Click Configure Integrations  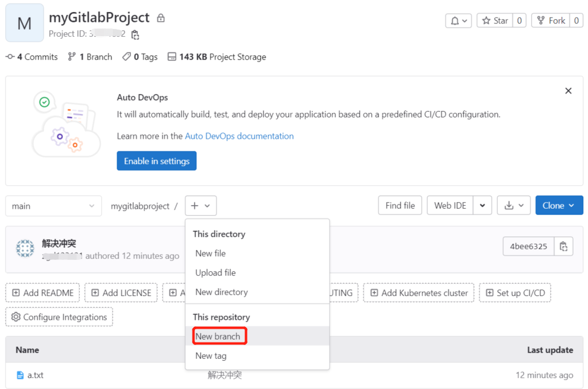[x=59, y=317]
